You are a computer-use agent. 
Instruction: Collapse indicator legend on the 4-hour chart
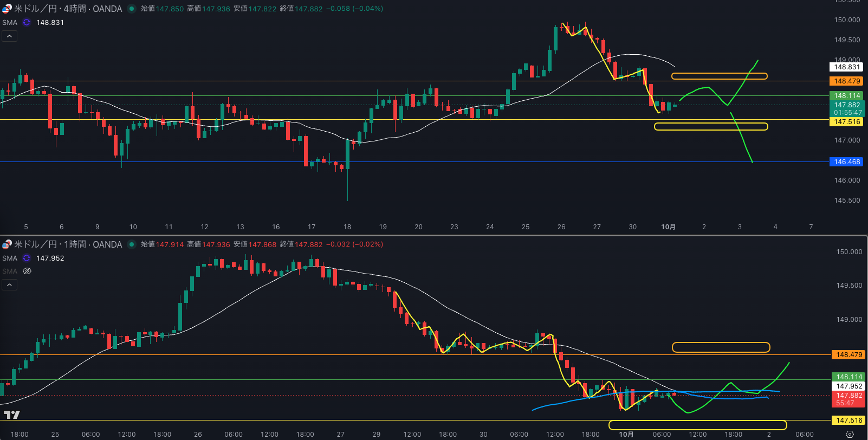click(10, 36)
